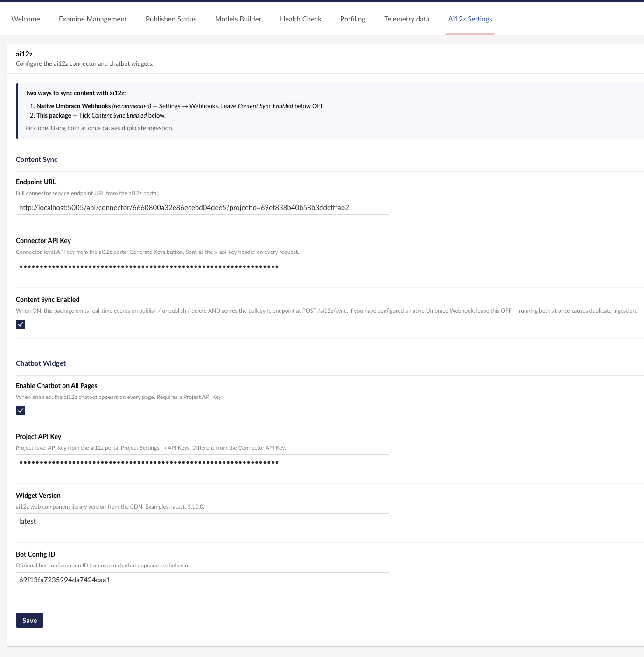Click the Enable Chatbot on All Pages label

(56, 386)
